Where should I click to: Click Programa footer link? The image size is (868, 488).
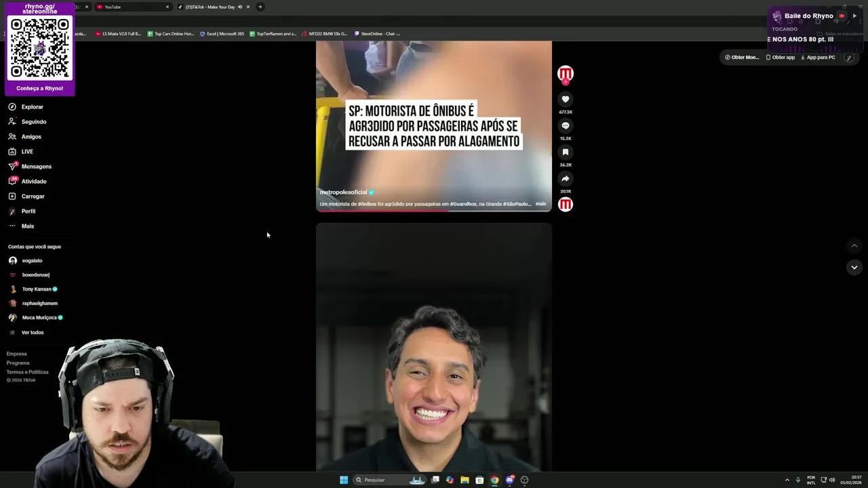18,363
